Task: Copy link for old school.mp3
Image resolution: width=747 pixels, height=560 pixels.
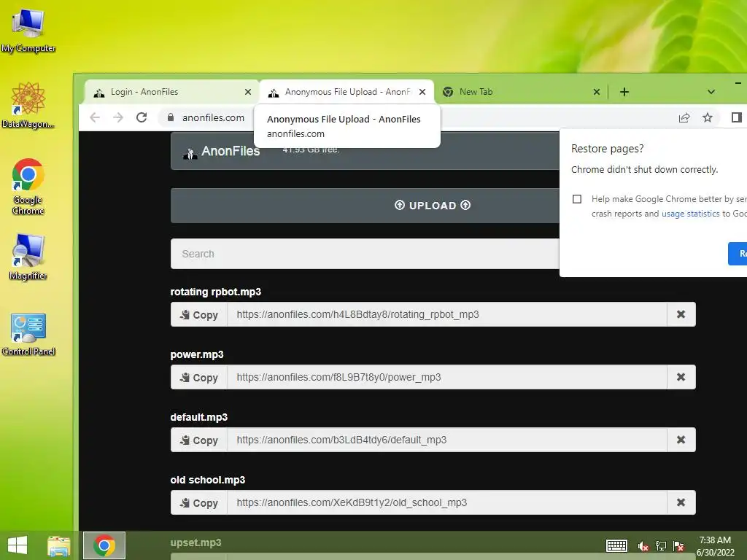Action: pos(199,503)
